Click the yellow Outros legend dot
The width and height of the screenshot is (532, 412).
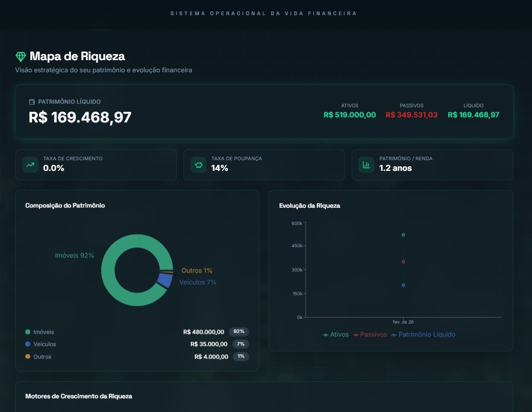pyautogui.click(x=28, y=356)
